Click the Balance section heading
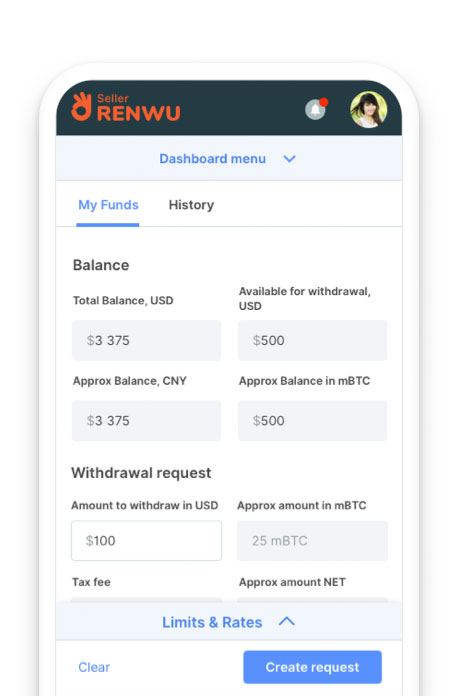This screenshot has width=464, height=696. coord(101,265)
